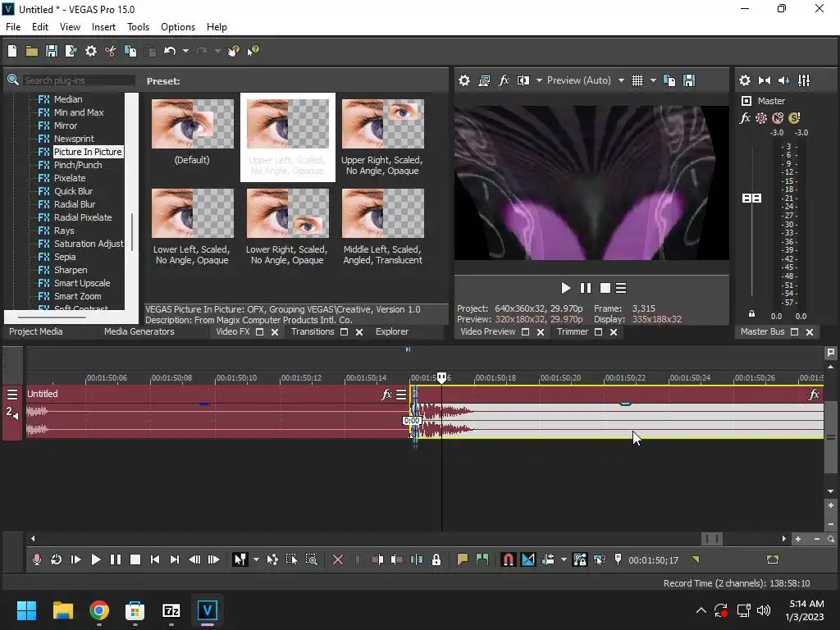Start recording with the microphone icon
Image resolution: width=840 pixels, height=630 pixels.
[36, 559]
